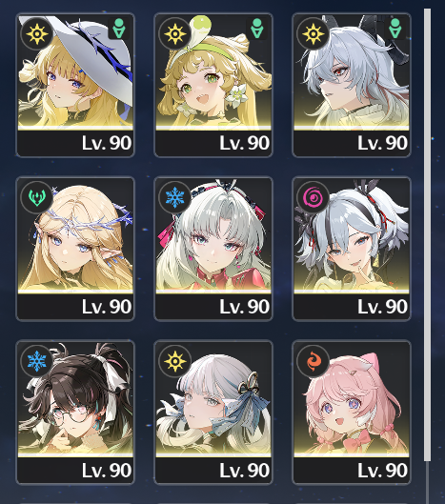Click Lv. 90 label under blue-bow girl
The image size is (445, 504).
tap(244, 471)
